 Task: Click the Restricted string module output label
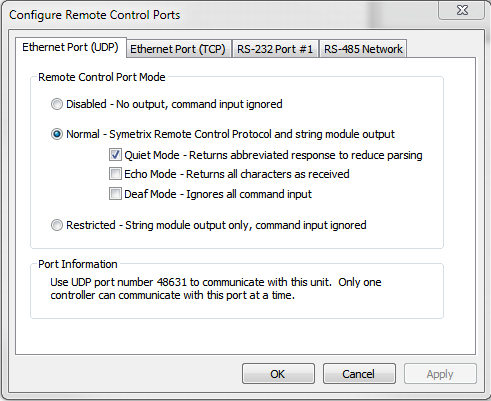[216, 225]
